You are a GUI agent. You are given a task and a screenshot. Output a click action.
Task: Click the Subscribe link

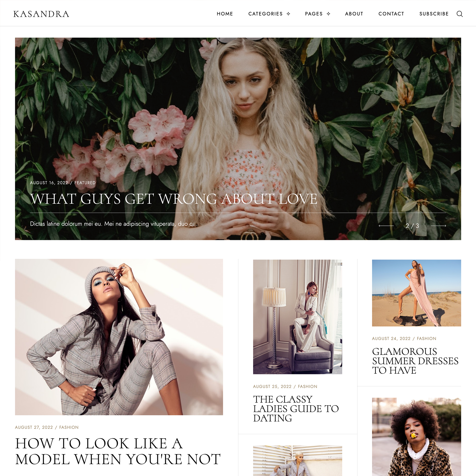434,14
